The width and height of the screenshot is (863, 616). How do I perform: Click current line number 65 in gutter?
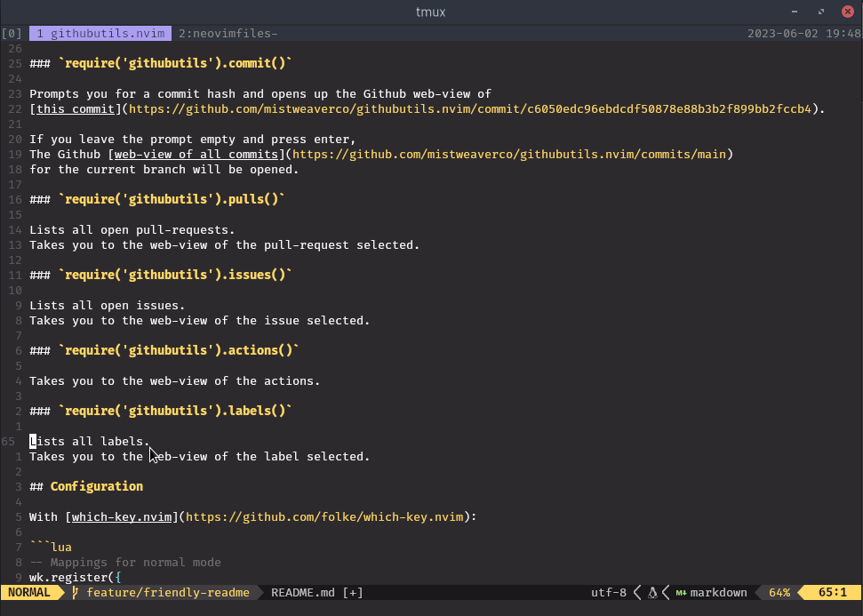click(8, 442)
